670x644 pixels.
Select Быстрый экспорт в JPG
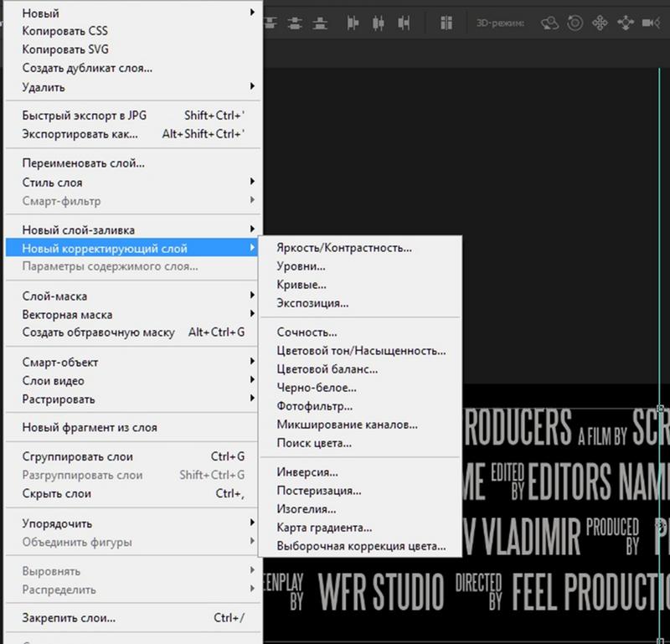(x=131, y=116)
